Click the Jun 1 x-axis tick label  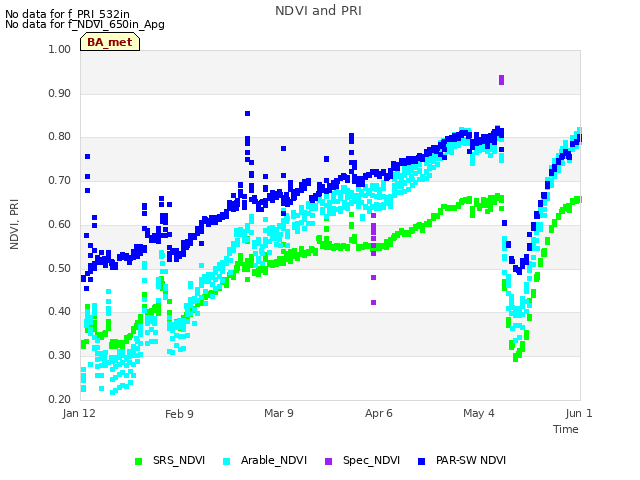pyautogui.click(x=579, y=413)
